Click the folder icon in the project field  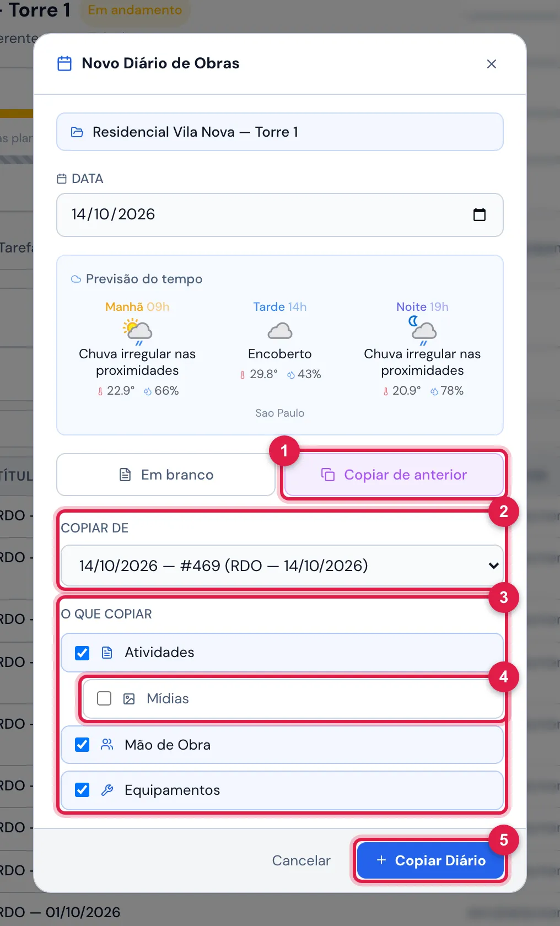(x=77, y=132)
